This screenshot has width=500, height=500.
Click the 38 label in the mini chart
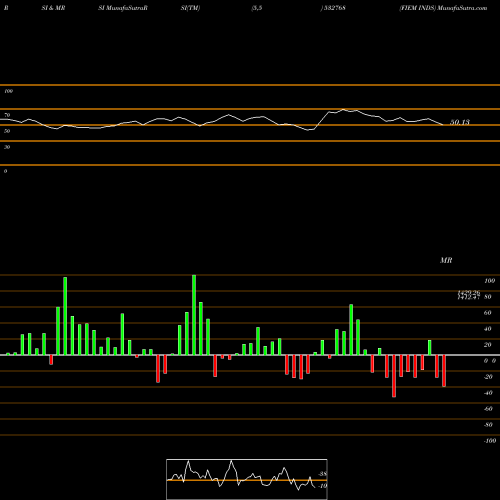pyautogui.click(x=322, y=474)
